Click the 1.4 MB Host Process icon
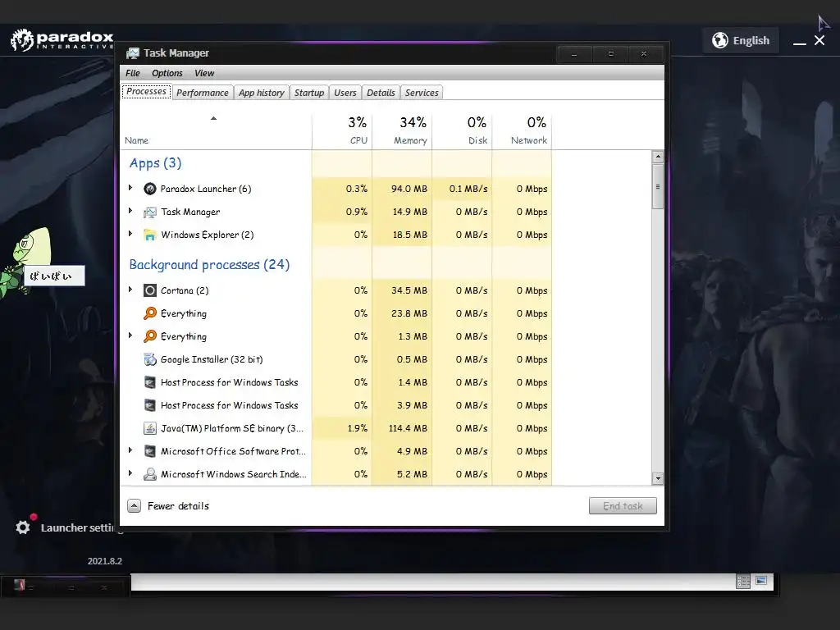Screen dimensions: 840x630 [x=150, y=382]
